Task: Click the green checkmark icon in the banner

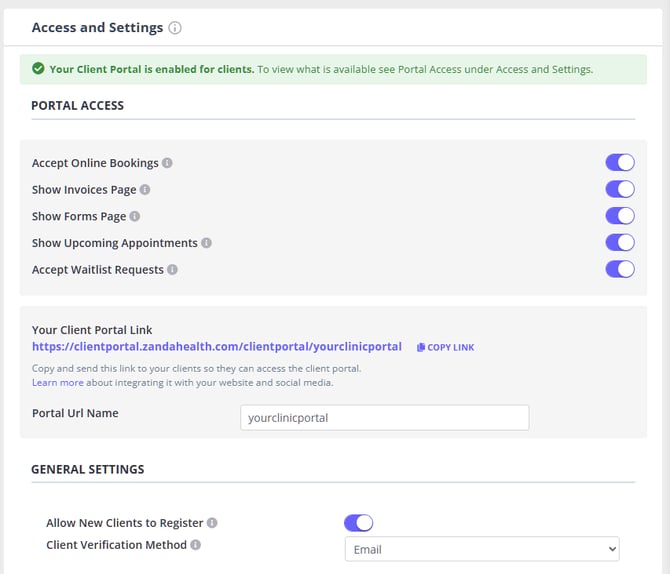Action: (x=38, y=69)
